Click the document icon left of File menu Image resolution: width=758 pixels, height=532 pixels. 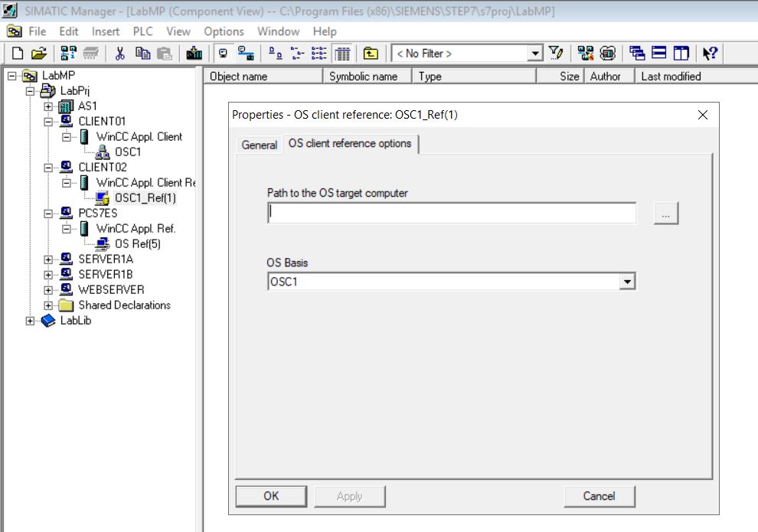tap(14, 31)
